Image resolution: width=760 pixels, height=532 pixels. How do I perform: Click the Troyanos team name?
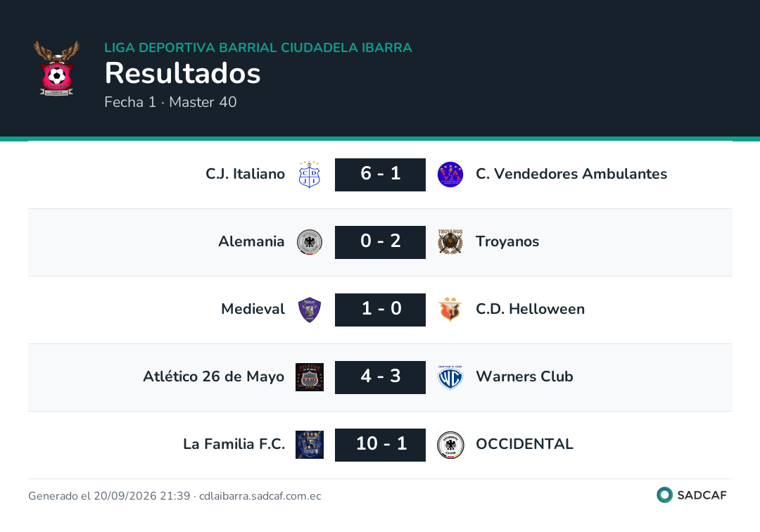(x=507, y=241)
